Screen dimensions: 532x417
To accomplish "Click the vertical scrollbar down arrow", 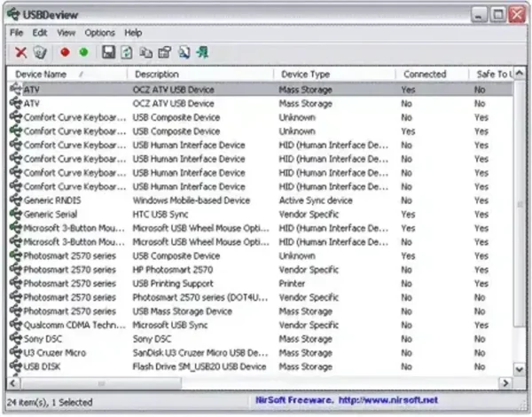I will 519,369.
